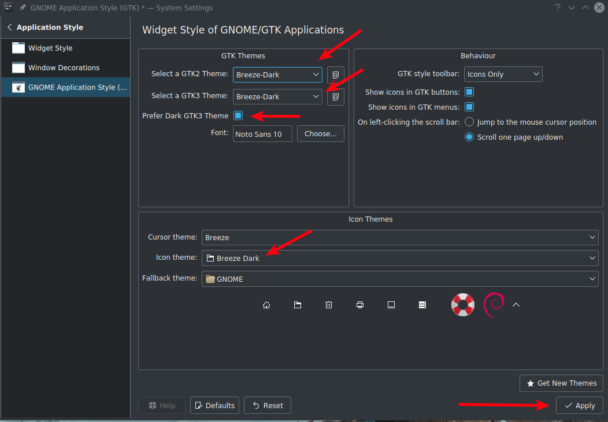Click the trash preview icon
The width and height of the screenshot is (608, 422).
point(329,305)
